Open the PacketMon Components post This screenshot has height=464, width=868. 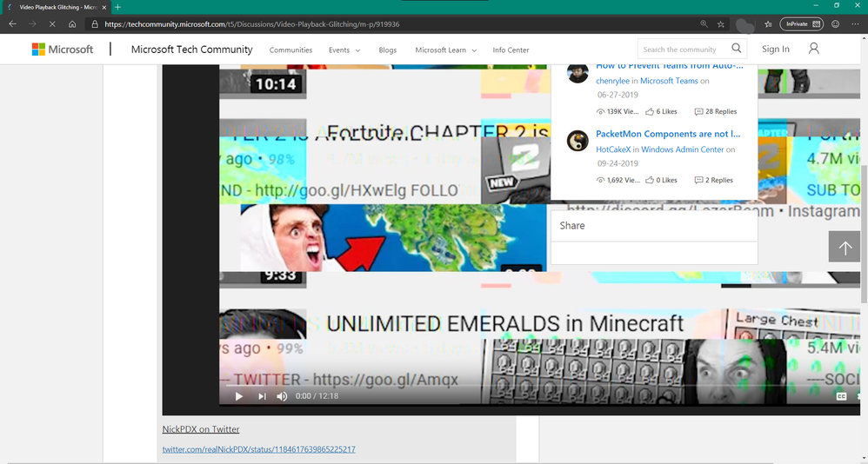668,134
